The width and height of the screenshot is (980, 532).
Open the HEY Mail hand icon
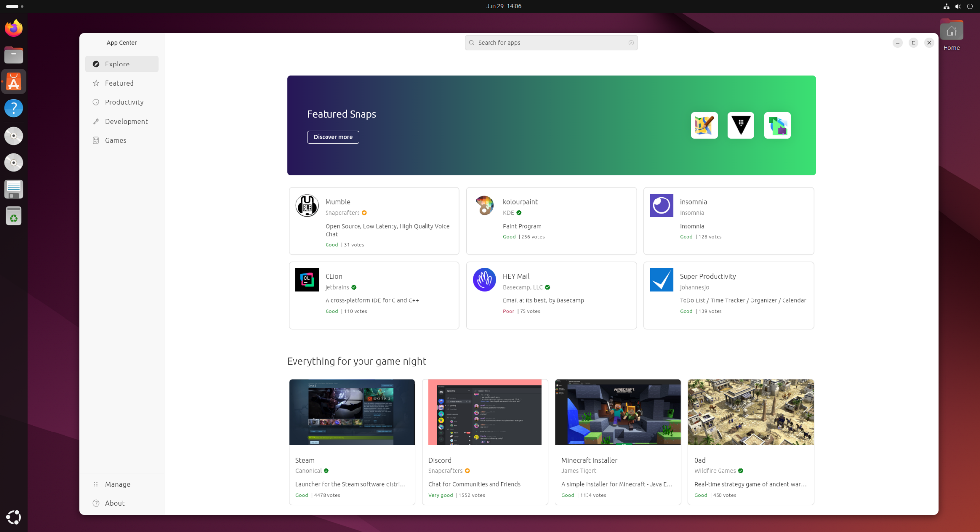pyautogui.click(x=484, y=280)
